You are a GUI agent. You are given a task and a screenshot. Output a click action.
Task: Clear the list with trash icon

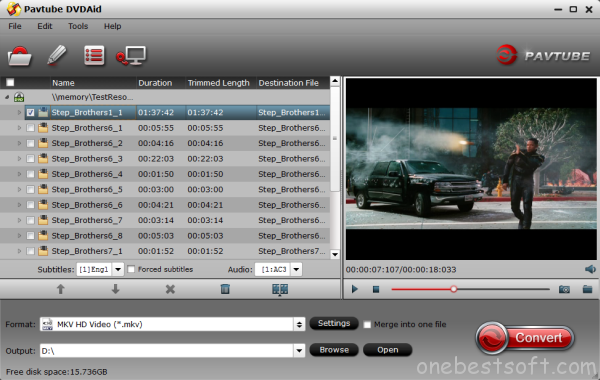225,289
